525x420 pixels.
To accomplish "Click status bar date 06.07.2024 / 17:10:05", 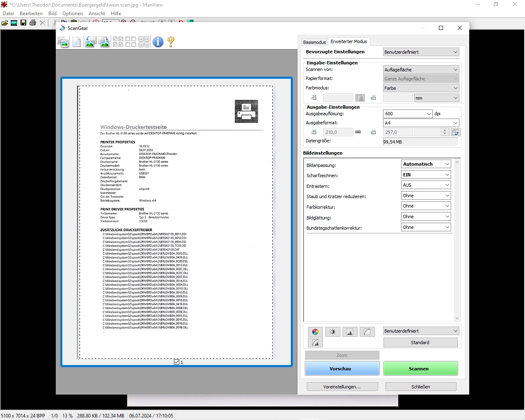I will [x=151, y=415].
